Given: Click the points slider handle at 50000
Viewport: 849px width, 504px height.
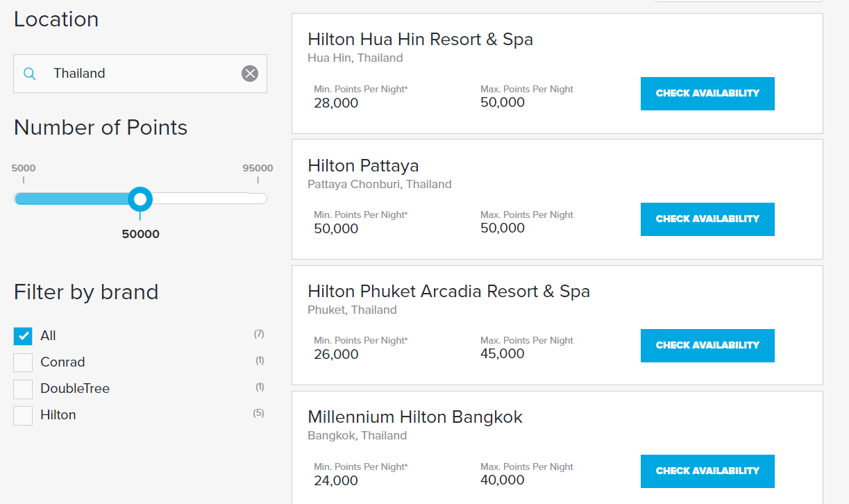Looking at the screenshot, I should [140, 199].
